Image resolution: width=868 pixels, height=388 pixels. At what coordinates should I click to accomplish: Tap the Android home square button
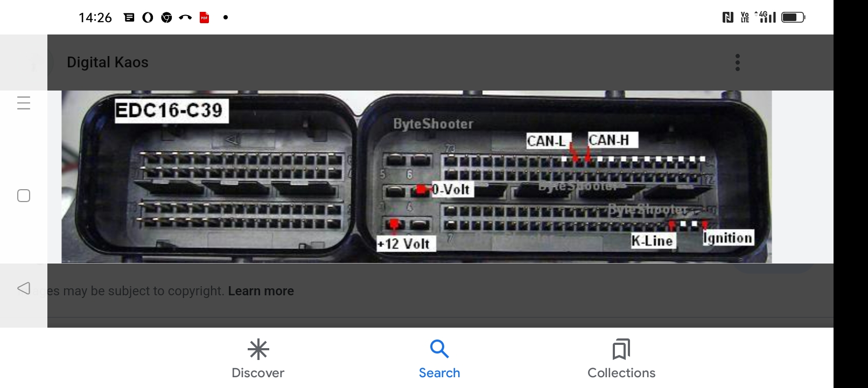point(24,196)
